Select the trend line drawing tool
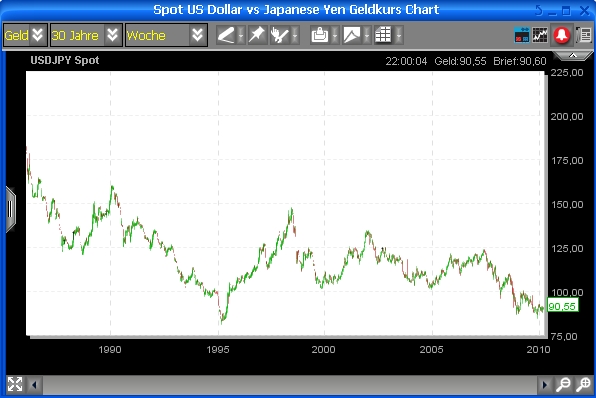596x398 pixels. click(x=226, y=35)
